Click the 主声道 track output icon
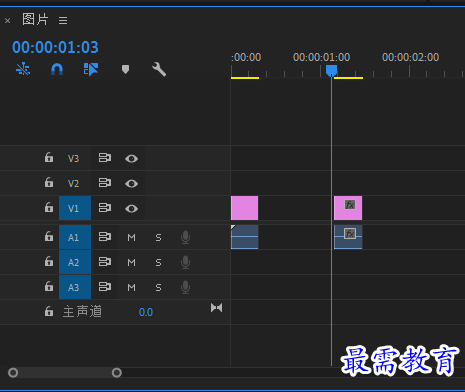This screenshot has height=392, width=465. [216, 308]
